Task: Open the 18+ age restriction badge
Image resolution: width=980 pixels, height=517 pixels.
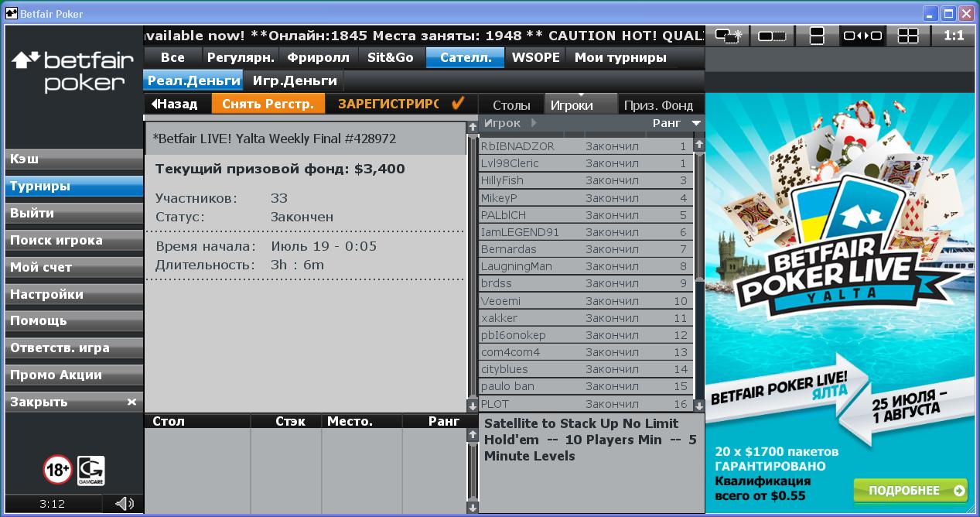Action: (57, 470)
